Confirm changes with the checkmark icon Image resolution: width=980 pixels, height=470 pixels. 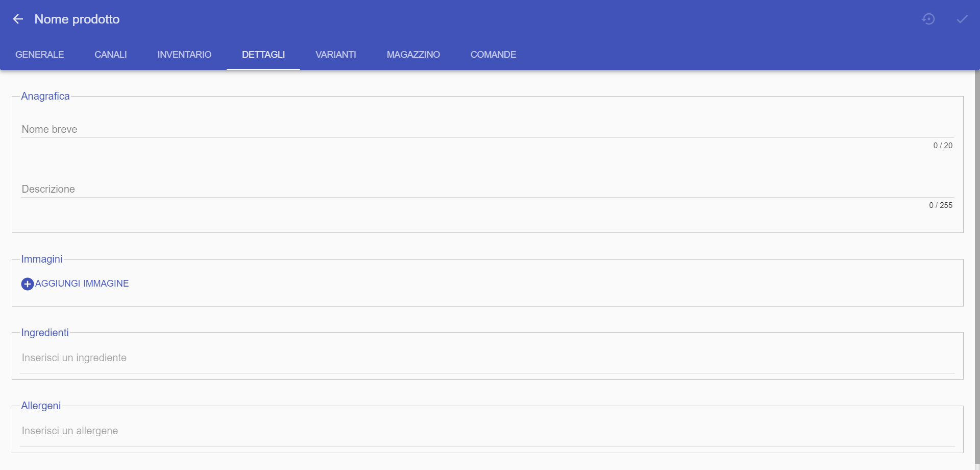[x=962, y=19]
